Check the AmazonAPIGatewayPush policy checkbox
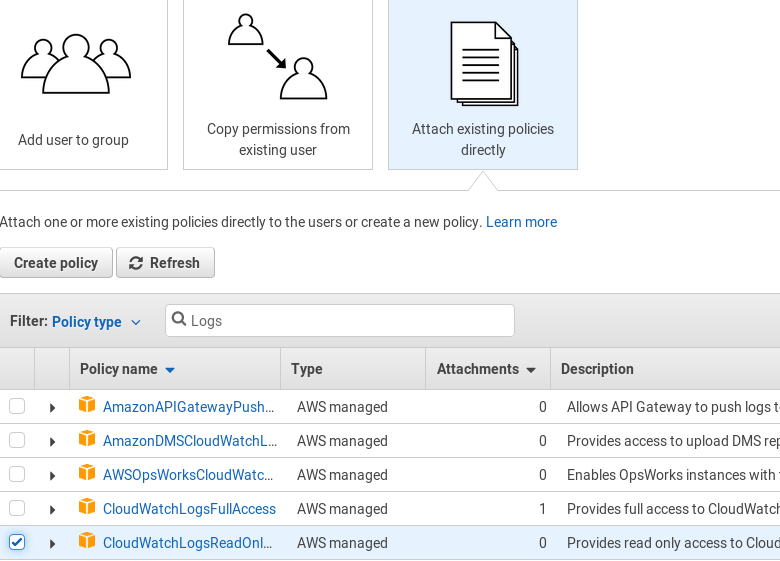This screenshot has height=561, width=780. (17, 406)
